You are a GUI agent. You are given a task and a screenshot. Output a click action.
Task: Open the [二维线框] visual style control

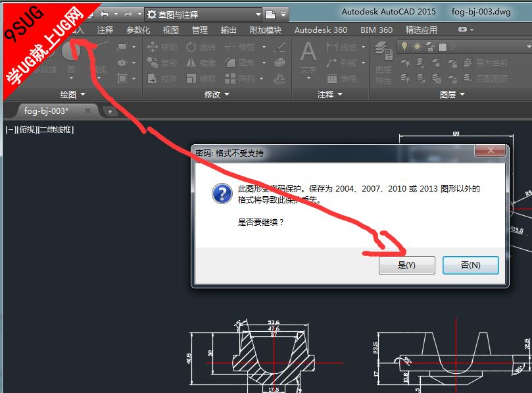coord(56,130)
